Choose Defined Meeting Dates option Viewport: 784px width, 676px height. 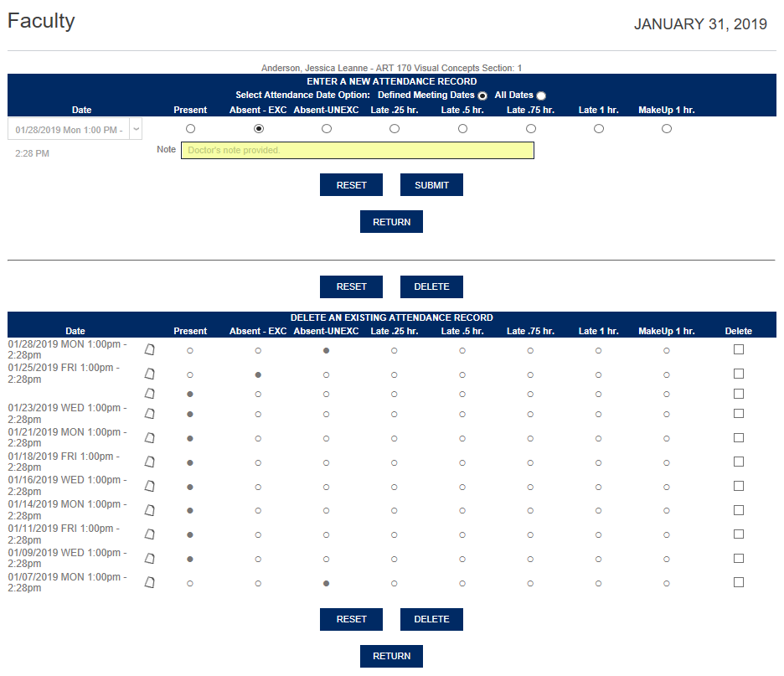pyautogui.click(x=482, y=95)
